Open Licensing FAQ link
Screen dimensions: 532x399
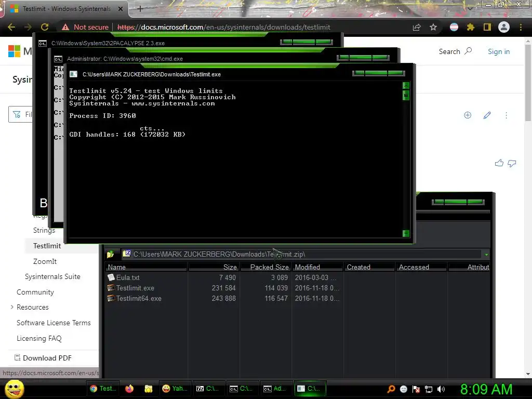(39, 338)
